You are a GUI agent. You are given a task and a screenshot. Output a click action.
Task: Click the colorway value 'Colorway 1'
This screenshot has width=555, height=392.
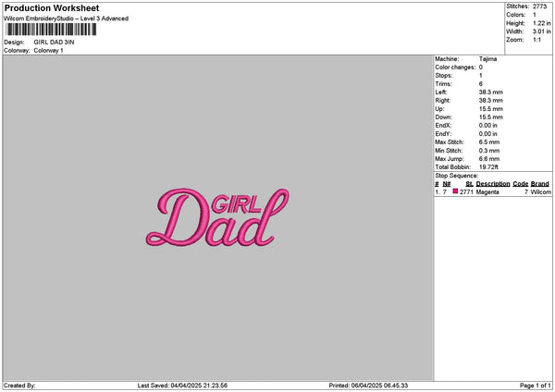tap(48, 51)
